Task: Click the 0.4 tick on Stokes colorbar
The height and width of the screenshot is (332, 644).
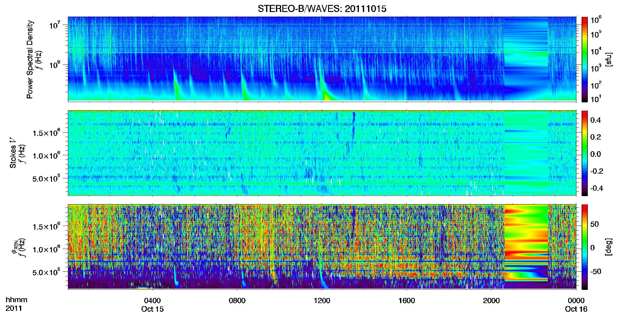Action: click(x=595, y=120)
